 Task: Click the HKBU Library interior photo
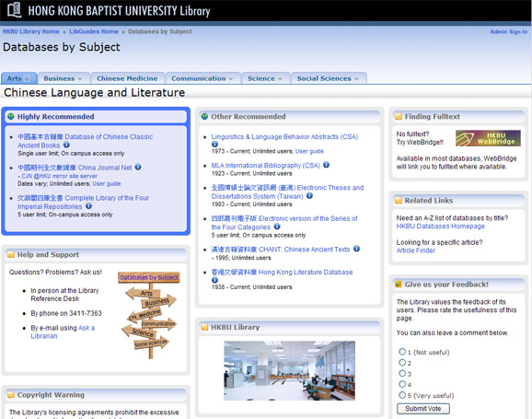tap(289, 371)
